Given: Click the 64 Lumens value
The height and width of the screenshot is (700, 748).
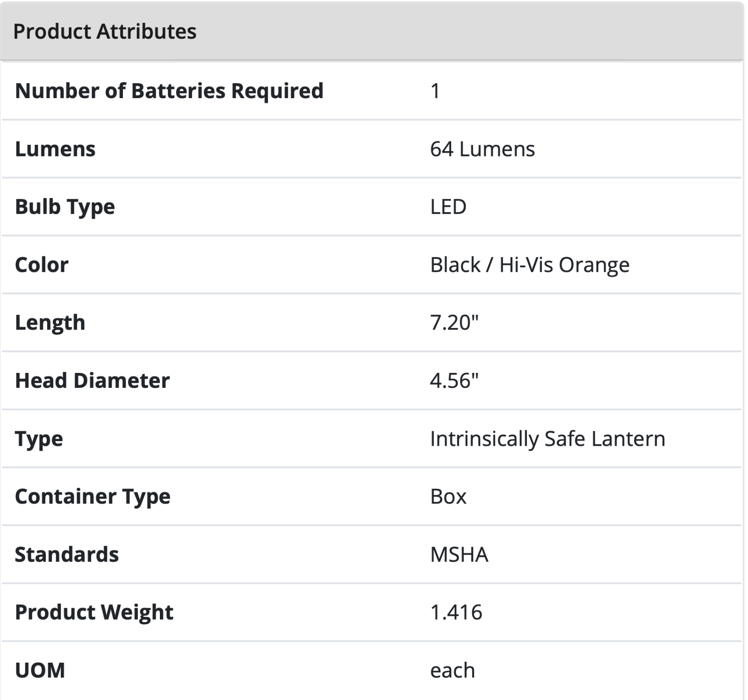Looking at the screenshot, I should [x=482, y=149].
